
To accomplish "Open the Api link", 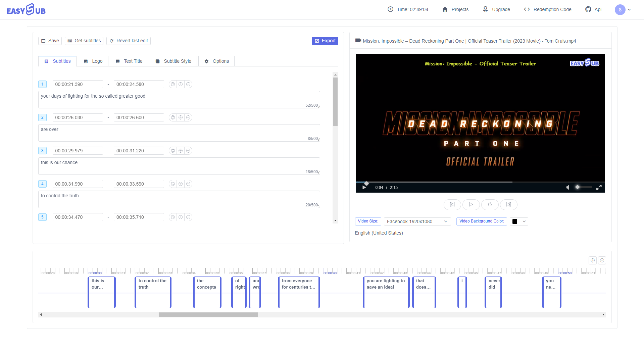I will tap(593, 9).
